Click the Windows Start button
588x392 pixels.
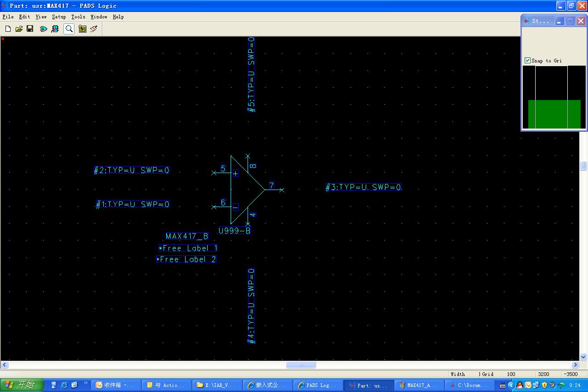pos(22,385)
